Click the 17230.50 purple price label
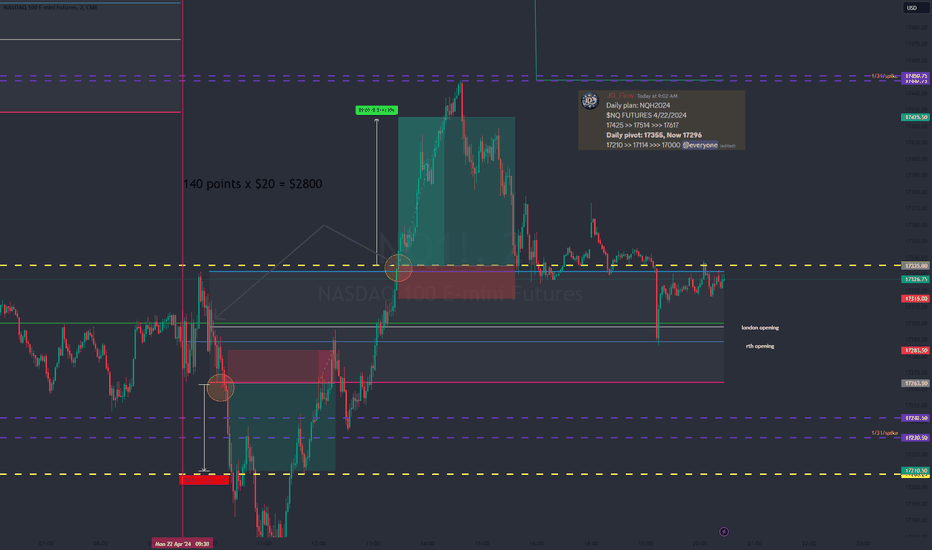Screen dimensions: 932x550 (915, 438)
